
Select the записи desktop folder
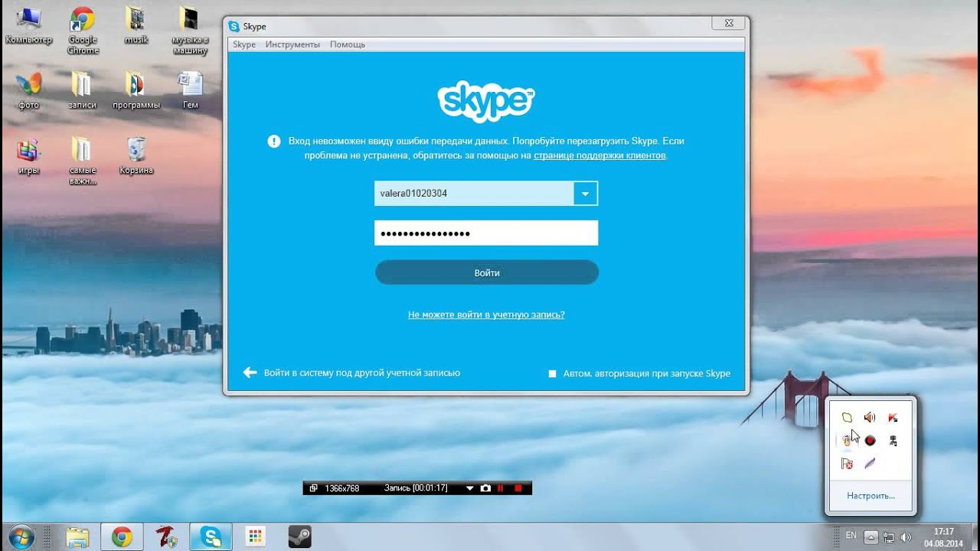[82, 91]
